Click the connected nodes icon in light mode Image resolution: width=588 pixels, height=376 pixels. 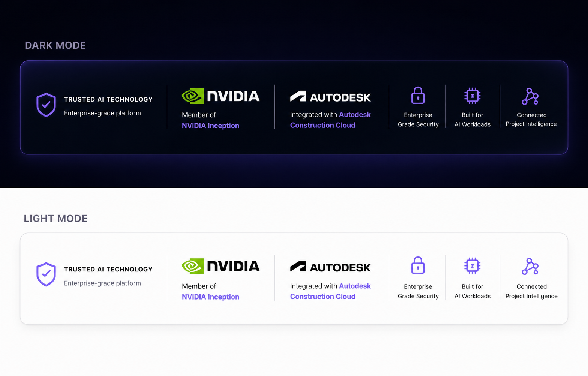(x=530, y=266)
